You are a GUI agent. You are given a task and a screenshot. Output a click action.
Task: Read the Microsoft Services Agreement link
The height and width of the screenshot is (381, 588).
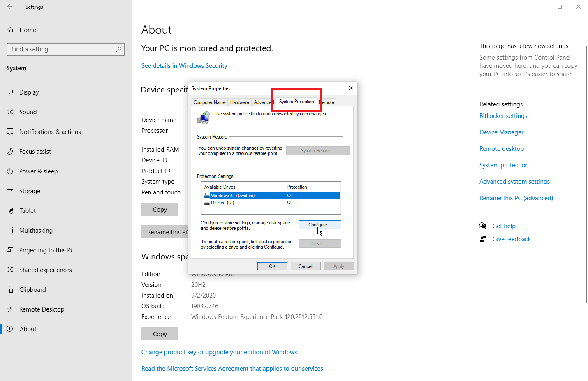click(232, 369)
